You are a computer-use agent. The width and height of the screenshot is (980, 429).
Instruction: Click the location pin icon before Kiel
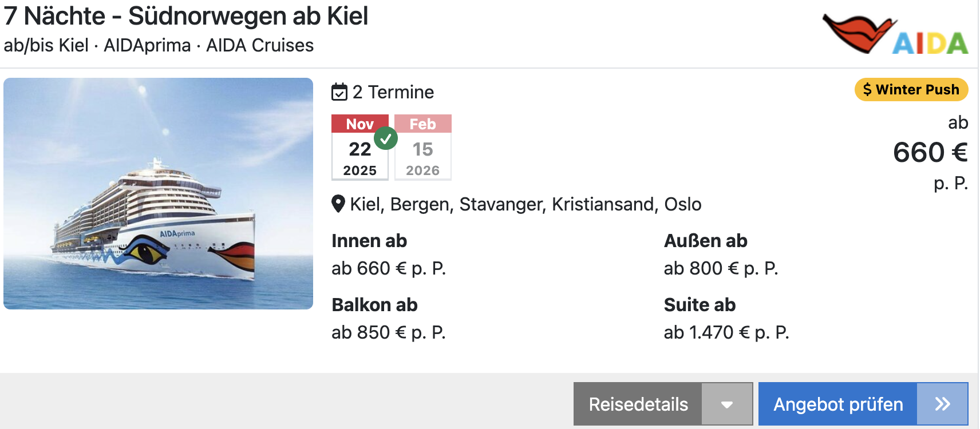click(338, 204)
